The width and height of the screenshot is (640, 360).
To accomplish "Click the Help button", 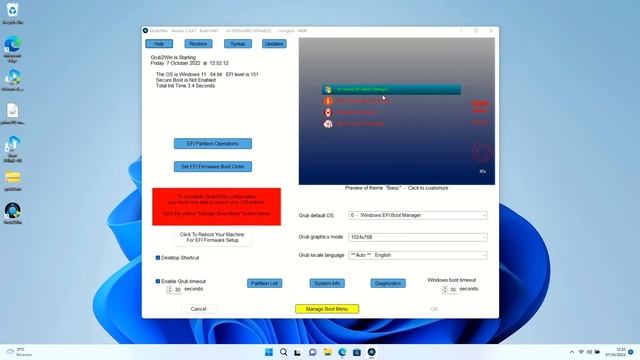I will [159, 44].
